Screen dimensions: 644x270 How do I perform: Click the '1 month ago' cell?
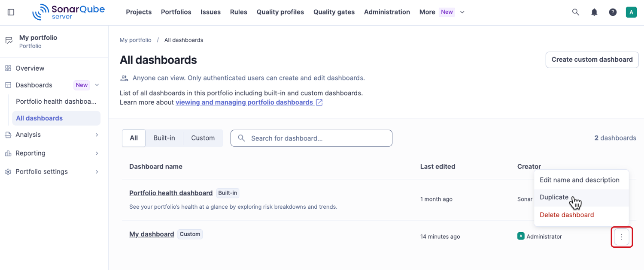coord(436,199)
